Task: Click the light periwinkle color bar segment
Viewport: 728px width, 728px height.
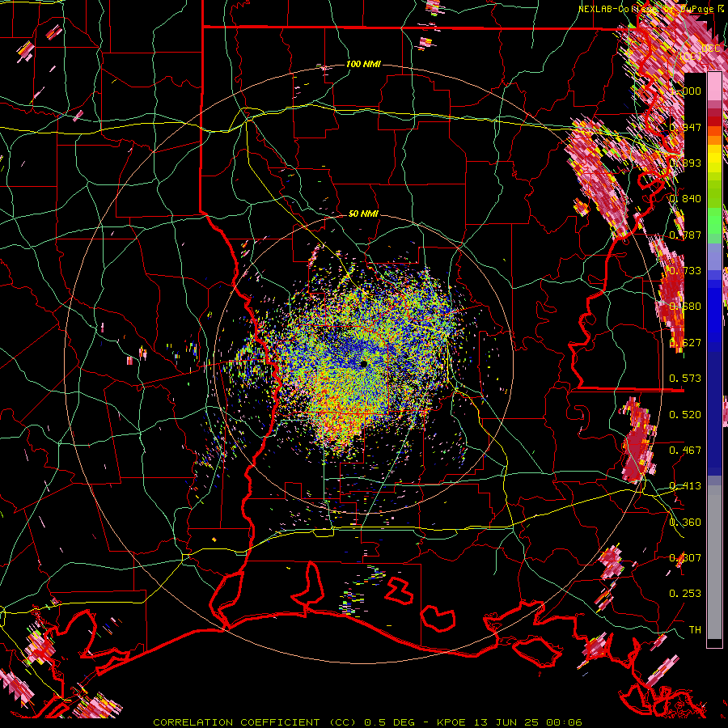Action: (x=714, y=256)
